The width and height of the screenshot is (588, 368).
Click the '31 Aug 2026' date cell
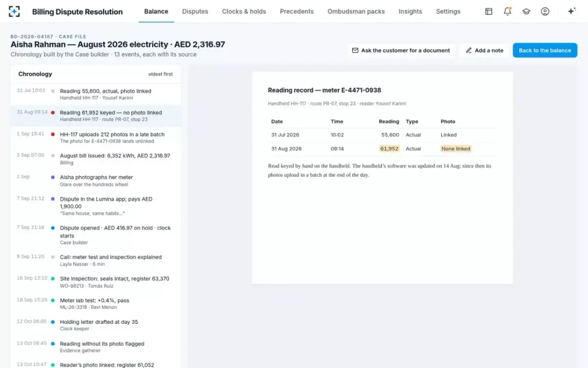point(286,149)
